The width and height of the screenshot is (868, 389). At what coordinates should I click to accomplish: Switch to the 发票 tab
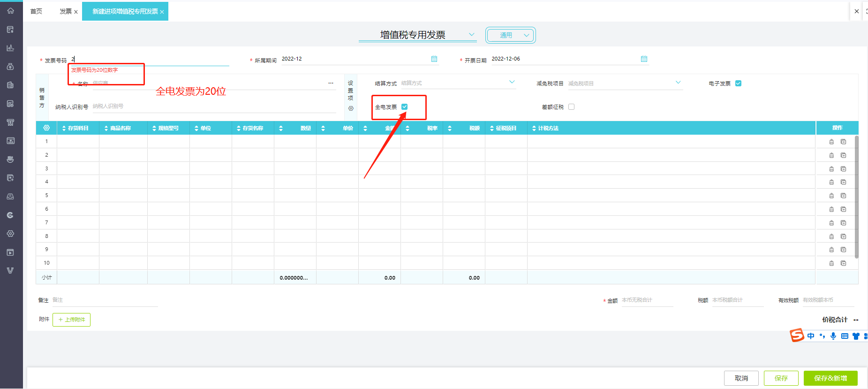coord(66,11)
